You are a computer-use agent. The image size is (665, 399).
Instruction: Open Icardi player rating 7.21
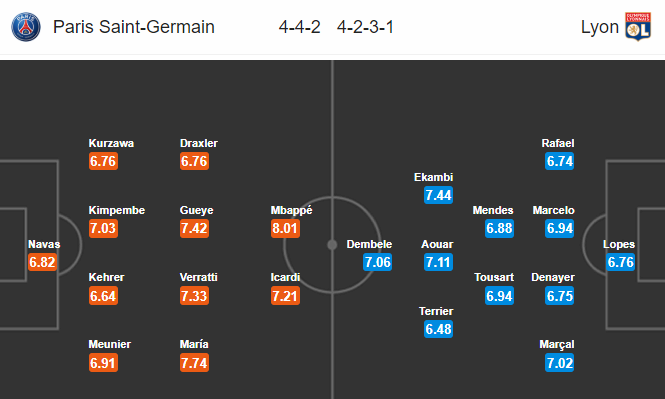pyautogui.click(x=285, y=296)
